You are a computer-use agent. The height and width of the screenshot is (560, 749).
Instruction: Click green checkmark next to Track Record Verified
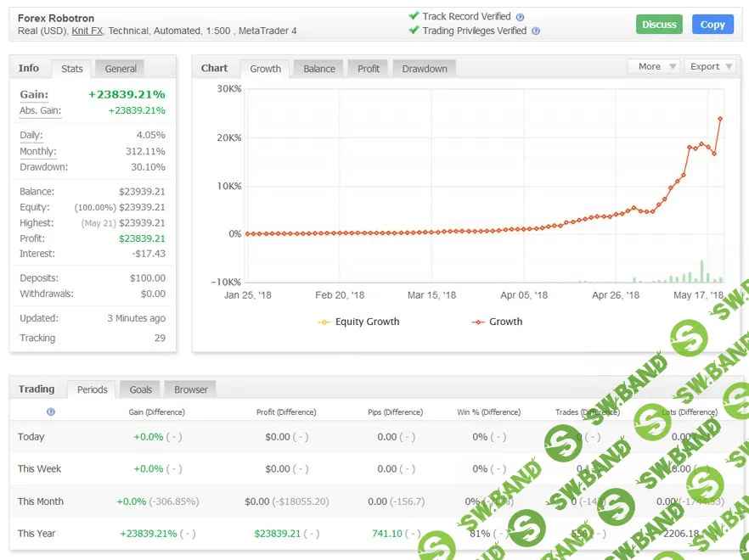pos(414,15)
